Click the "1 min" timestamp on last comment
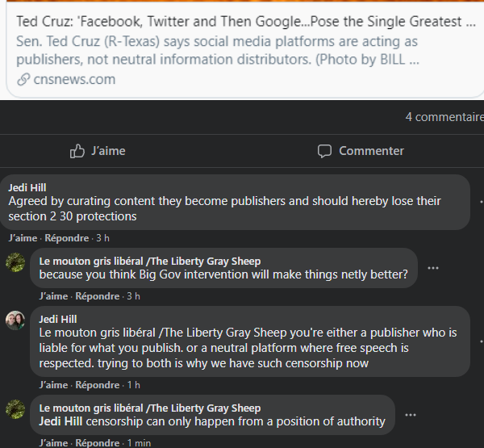 (138, 443)
